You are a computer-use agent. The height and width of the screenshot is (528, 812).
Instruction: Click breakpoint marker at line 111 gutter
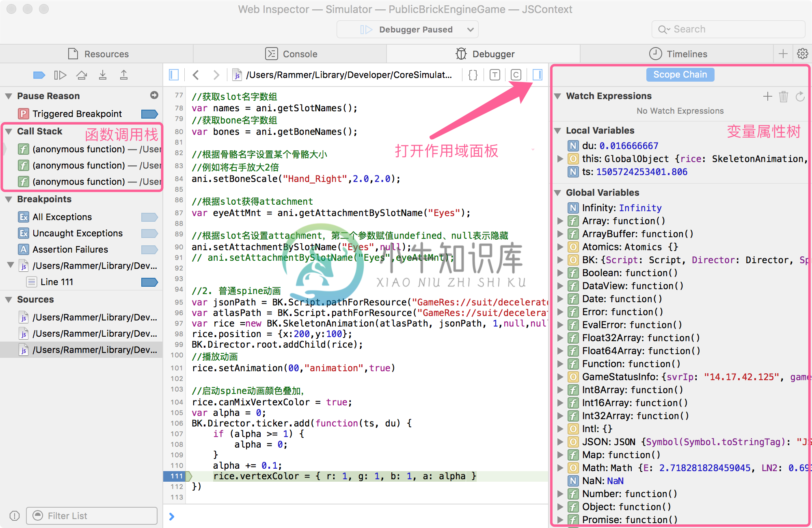point(177,476)
